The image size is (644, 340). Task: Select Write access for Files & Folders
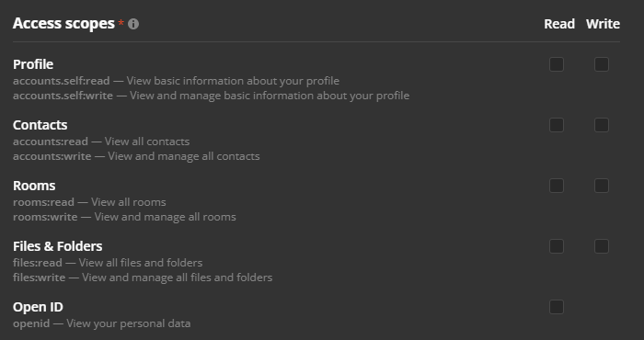(602, 246)
